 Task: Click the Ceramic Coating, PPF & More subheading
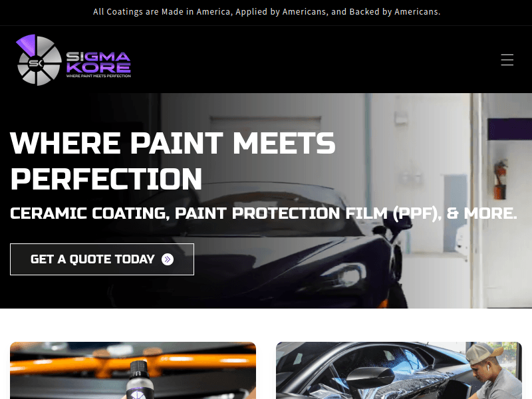263,213
